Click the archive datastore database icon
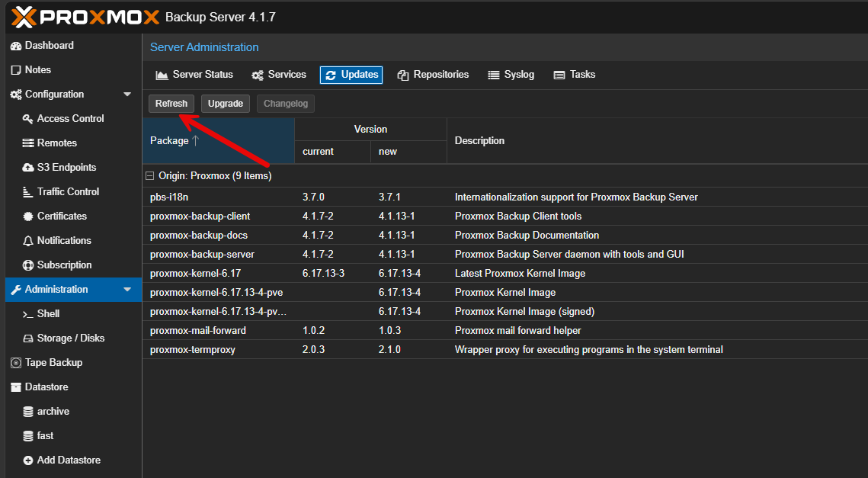 pyautogui.click(x=27, y=412)
